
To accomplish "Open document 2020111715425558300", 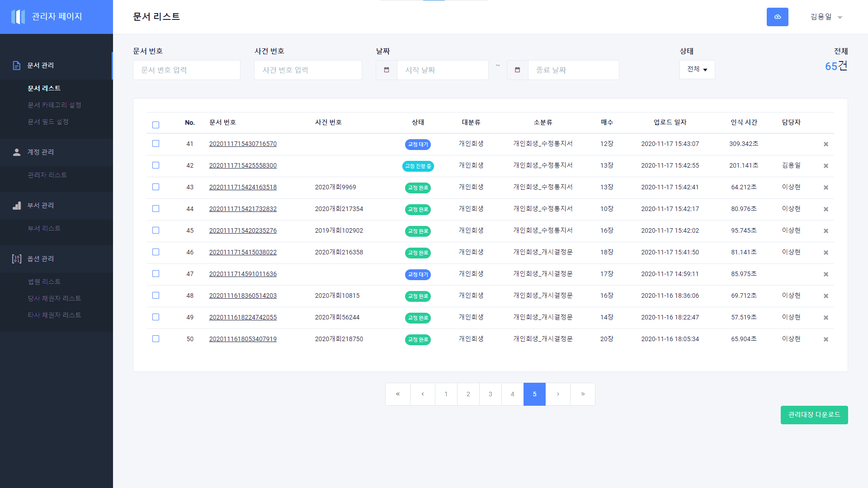I will 243,166.
